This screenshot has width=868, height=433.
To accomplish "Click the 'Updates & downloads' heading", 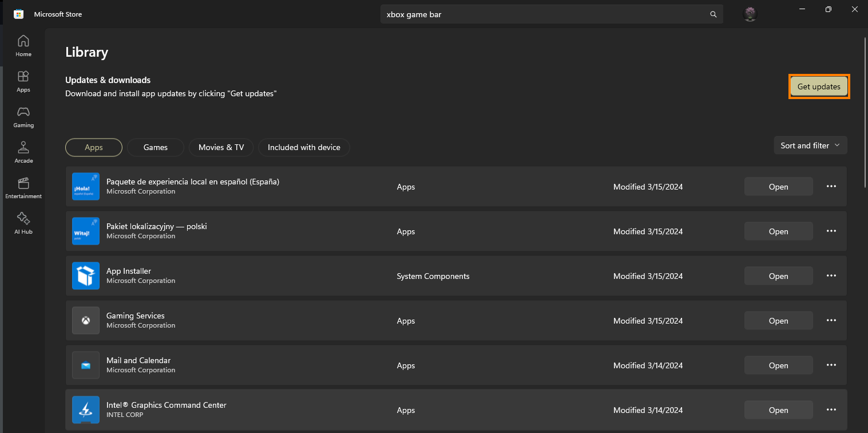I will [108, 80].
